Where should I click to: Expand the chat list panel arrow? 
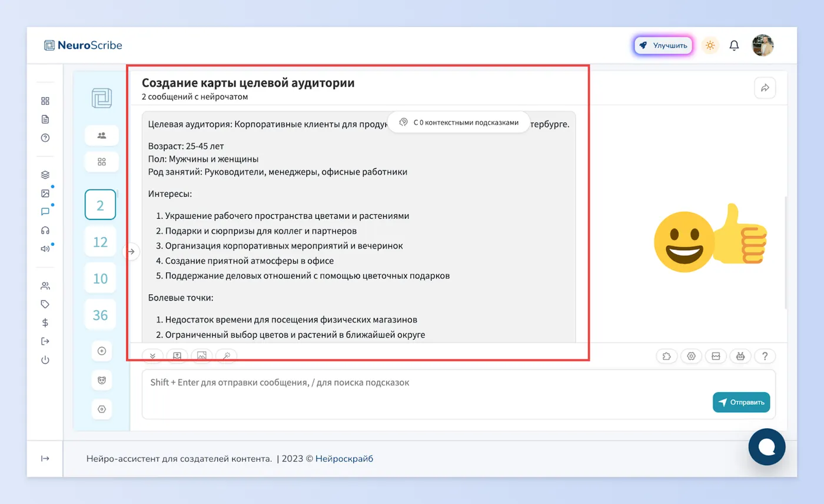pos(132,252)
